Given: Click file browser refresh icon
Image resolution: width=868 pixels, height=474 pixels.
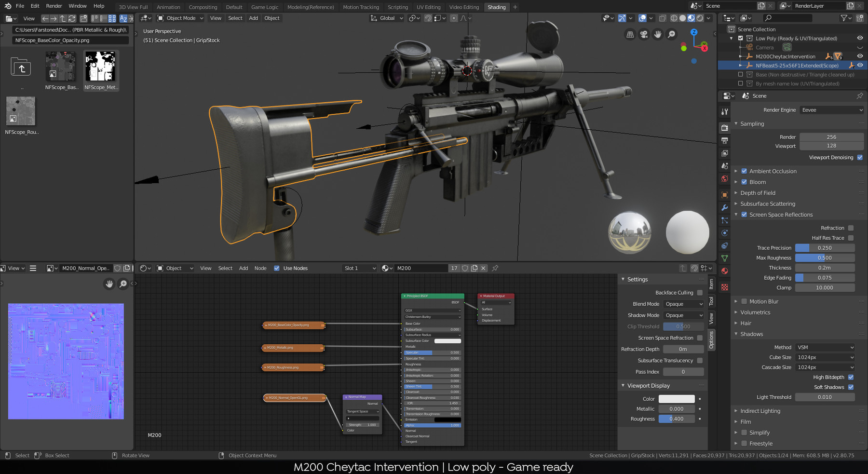Looking at the screenshot, I should tap(72, 18).
